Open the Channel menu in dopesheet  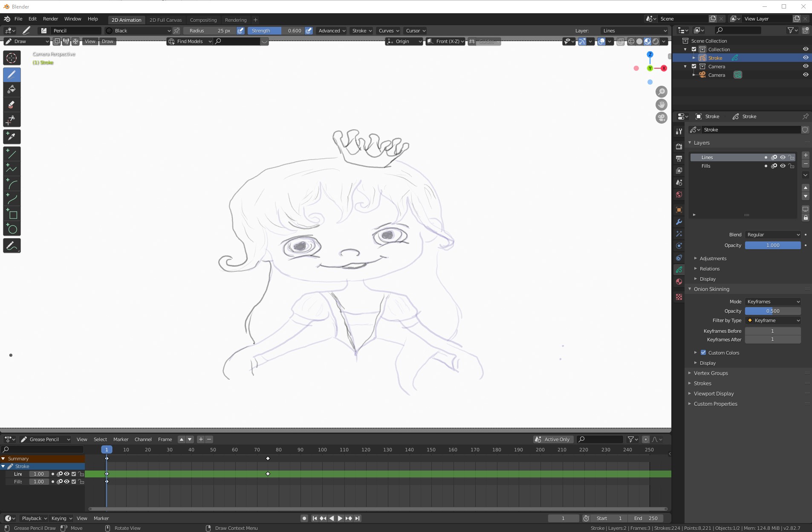(x=143, y=439)
